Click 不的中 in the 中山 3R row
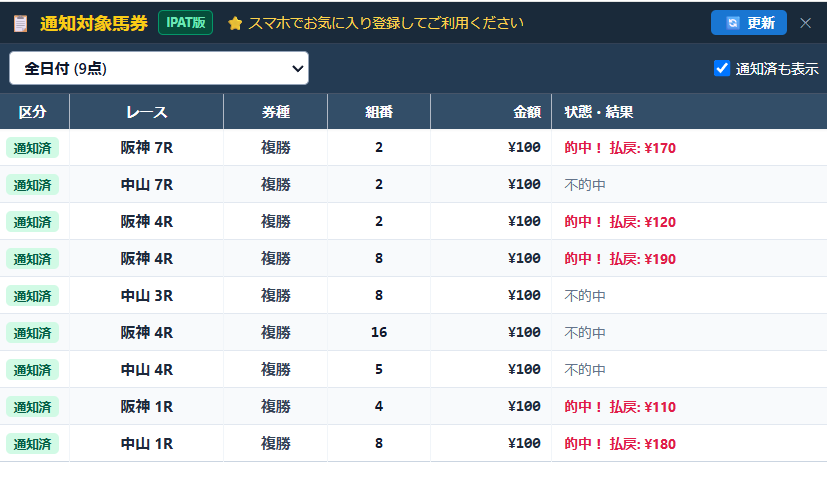Image resolution: width=827 pixels, height=497 pixels. [x=585, y=295]
